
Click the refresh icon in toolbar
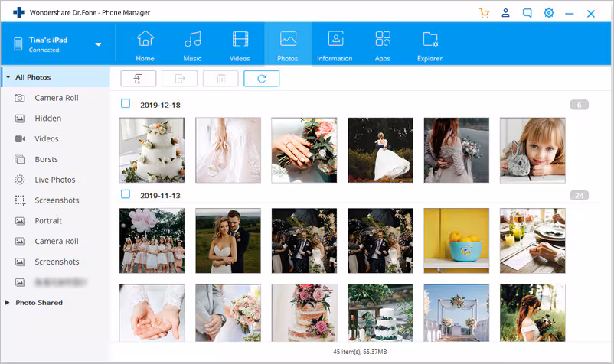[x=262, y=79]
